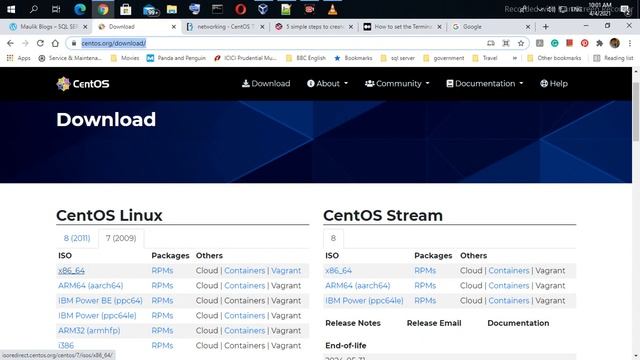This screenshot has width=640, height=360.
Task: Close the Download tab
Action: click(173, 27)
